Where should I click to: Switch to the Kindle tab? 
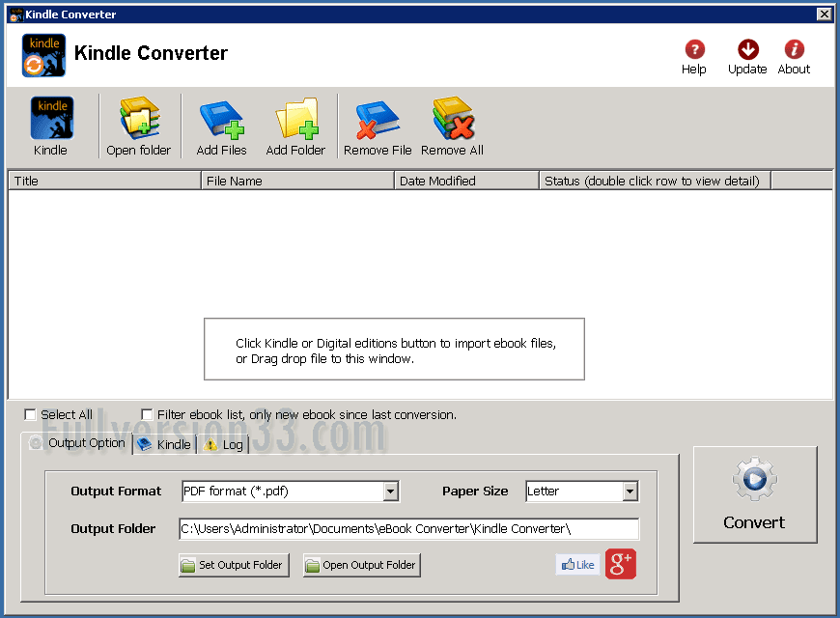click(164, 444)
